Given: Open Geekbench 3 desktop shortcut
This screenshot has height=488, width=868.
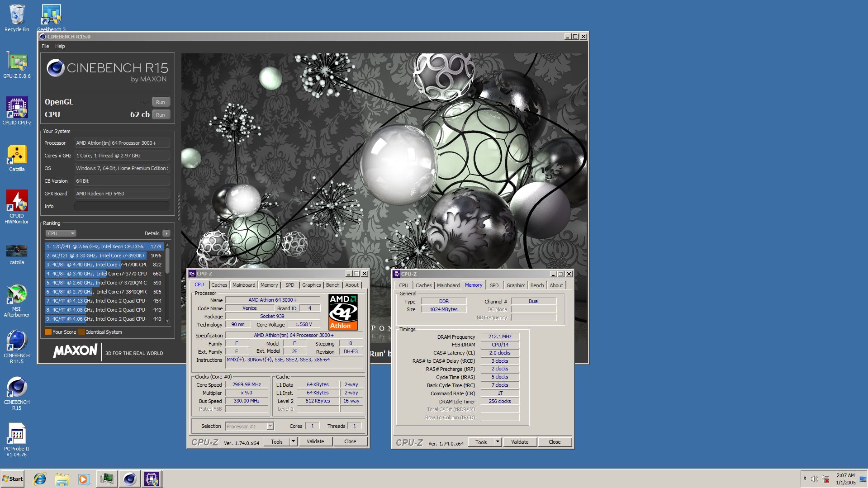Looking at the screenshot, I should point(51,18).
